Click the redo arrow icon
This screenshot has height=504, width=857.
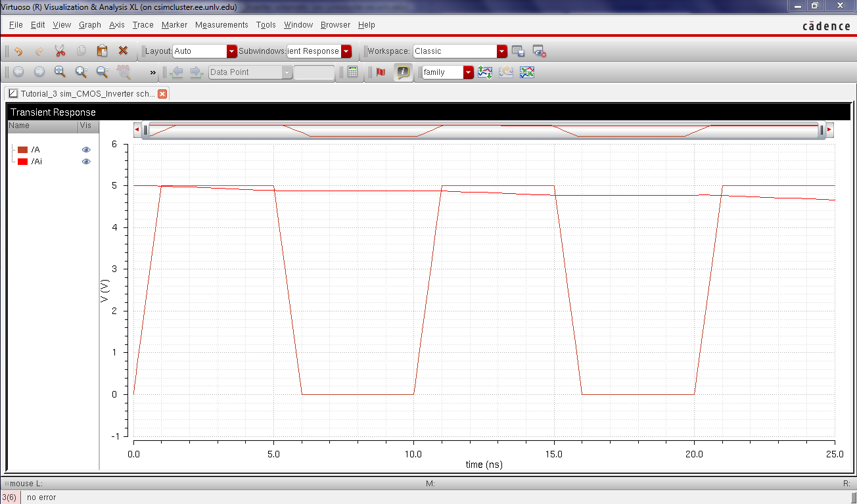39,51
